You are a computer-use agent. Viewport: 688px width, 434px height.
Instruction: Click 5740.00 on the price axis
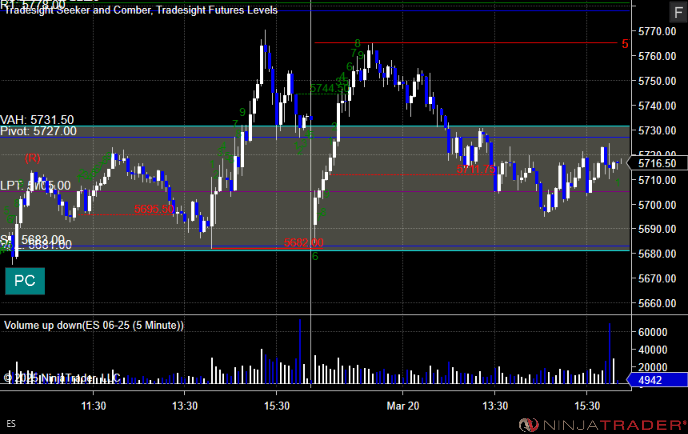click(x=657, y=106)
